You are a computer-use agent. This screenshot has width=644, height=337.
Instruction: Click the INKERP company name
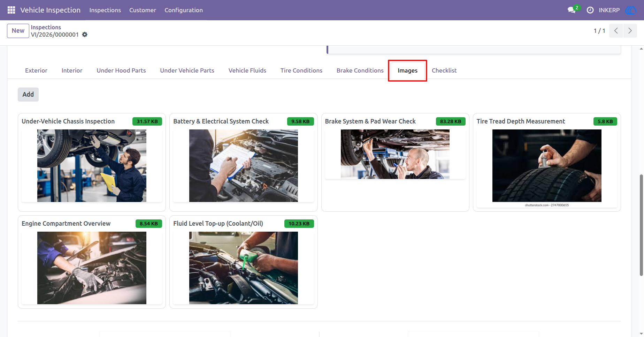pos(609,10)
